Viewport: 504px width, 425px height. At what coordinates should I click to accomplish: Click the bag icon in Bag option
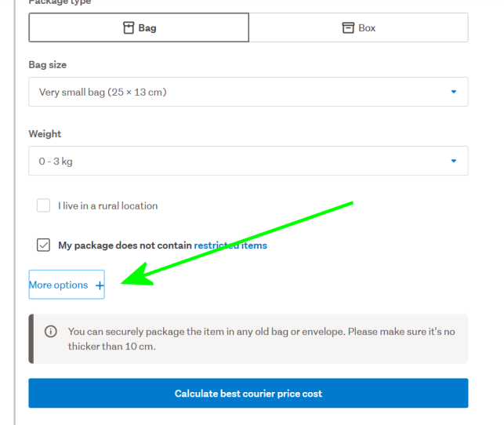(129, 27)
